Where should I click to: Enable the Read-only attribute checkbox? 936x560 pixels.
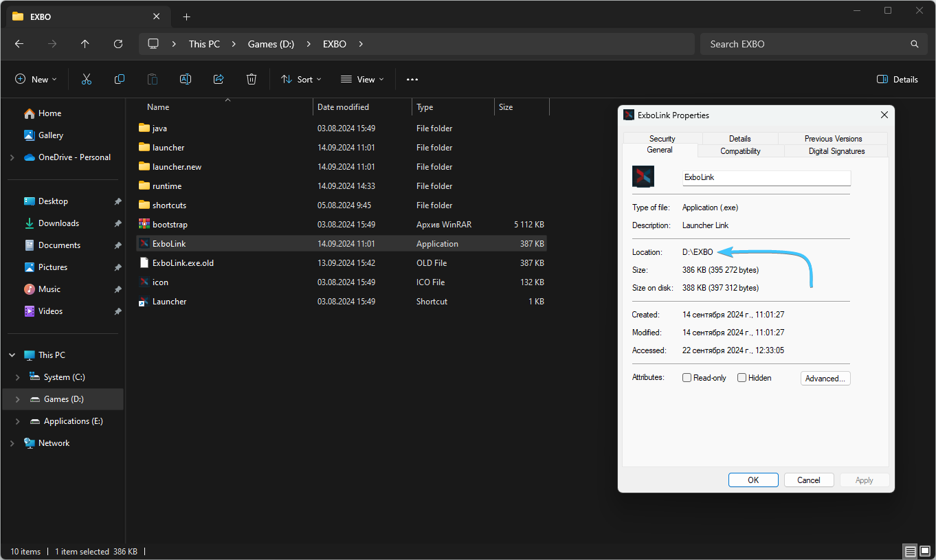[x=687, y=378]
